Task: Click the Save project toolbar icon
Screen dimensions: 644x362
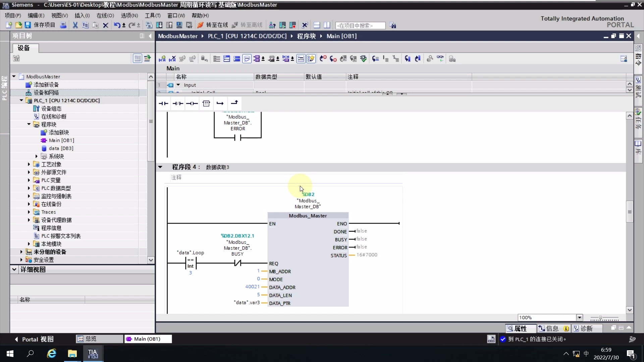Action: [x=28, y=25]
